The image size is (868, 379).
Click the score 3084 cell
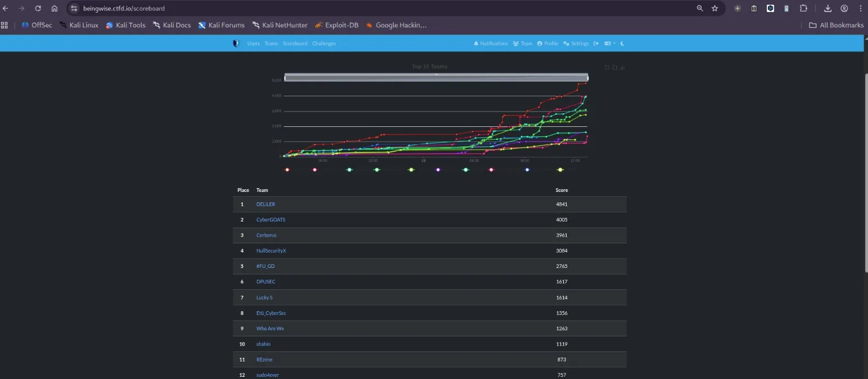click(x=562, y=250)
